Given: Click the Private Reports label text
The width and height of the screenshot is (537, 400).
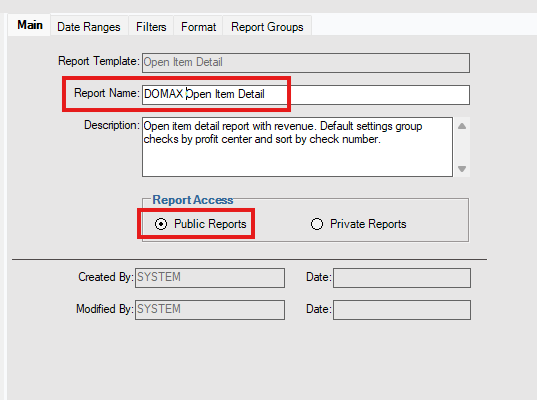Looking at the screenshot, I should point(368,224).
